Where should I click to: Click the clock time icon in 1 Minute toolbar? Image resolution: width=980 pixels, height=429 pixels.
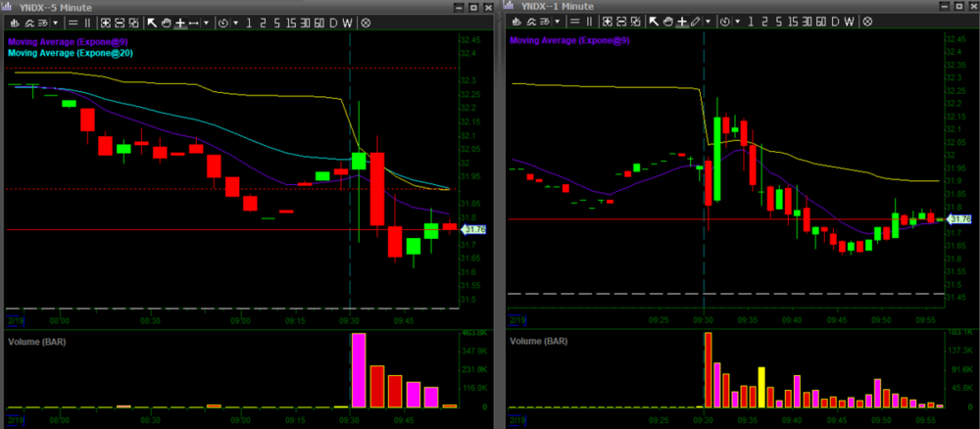tap(723, 22)
